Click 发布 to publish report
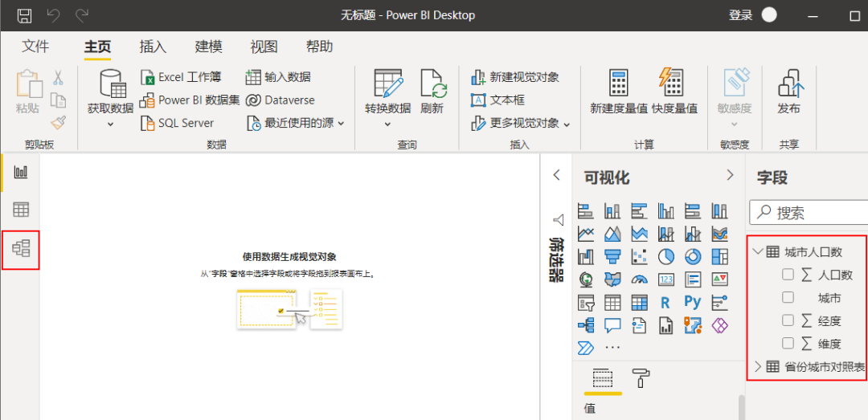The height and width of the screenshot is (420, 868). 789,92
